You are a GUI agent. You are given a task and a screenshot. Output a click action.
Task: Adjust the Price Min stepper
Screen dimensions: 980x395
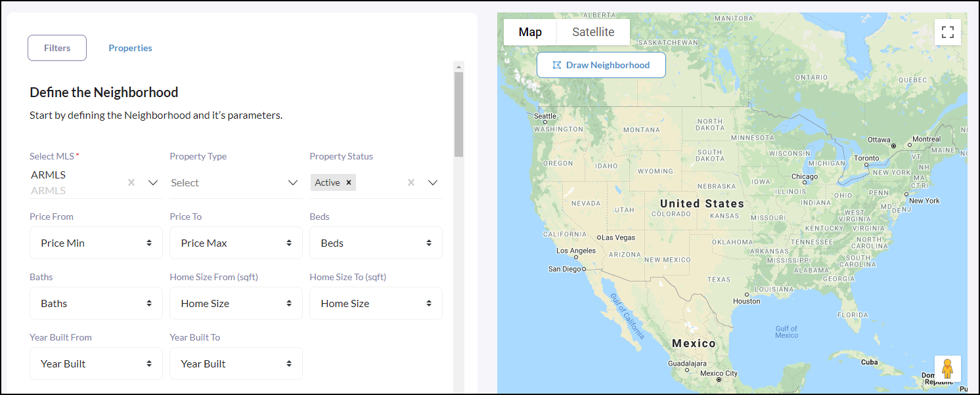coord(148,243)
